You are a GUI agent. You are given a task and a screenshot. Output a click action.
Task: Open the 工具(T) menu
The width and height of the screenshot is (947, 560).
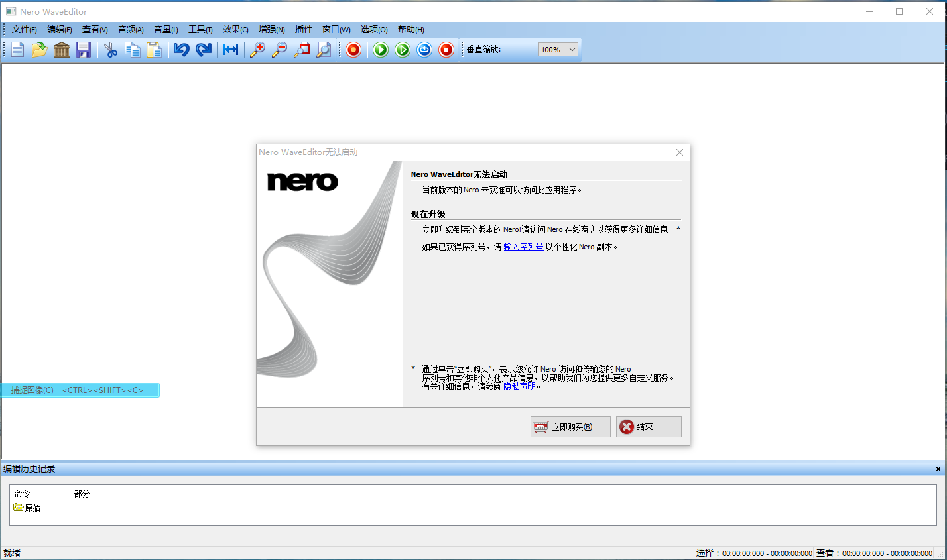(x=200, y=30)
